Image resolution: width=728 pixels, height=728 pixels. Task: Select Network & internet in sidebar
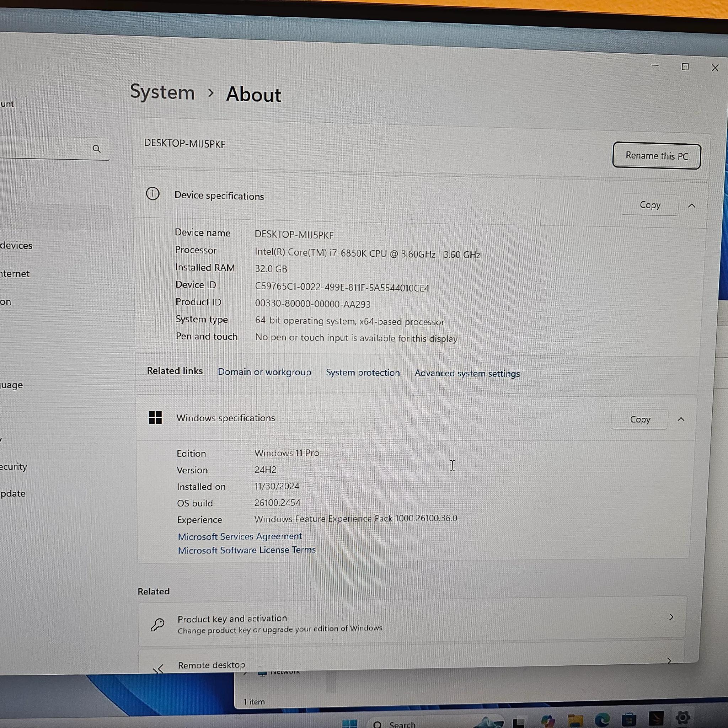(15, 274)
